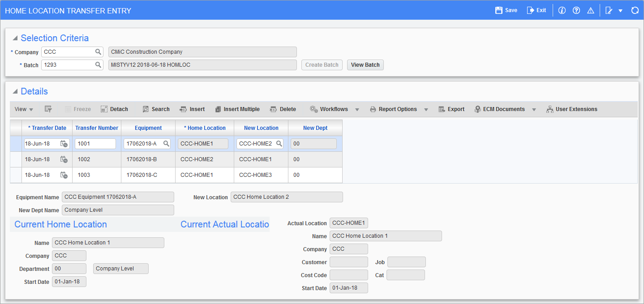Screen dimensions: 644x304
Task: Insert a new transfer row
Action: pos(192,109)
